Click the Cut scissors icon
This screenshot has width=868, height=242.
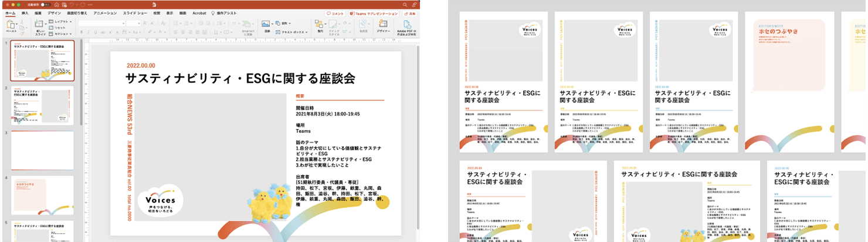pos(22,22)
